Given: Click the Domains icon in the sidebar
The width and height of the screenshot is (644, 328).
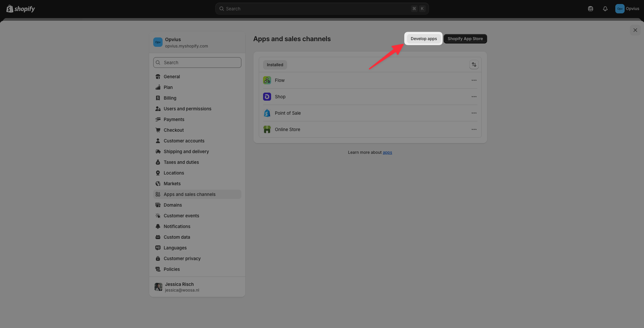Looking at the screenshot, I should click(158, 205).
